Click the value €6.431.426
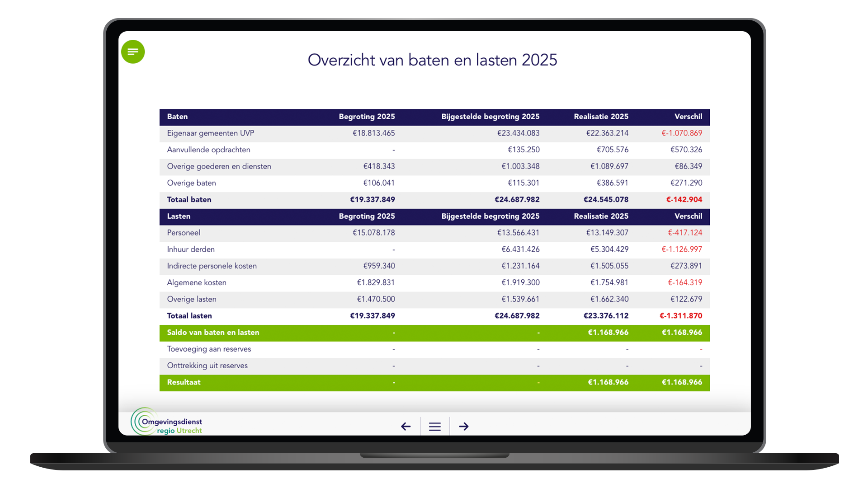 (520, 249)
